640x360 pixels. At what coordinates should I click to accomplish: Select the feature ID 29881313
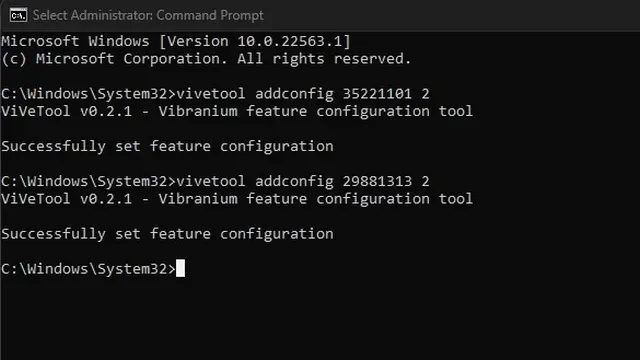(377, 181)
